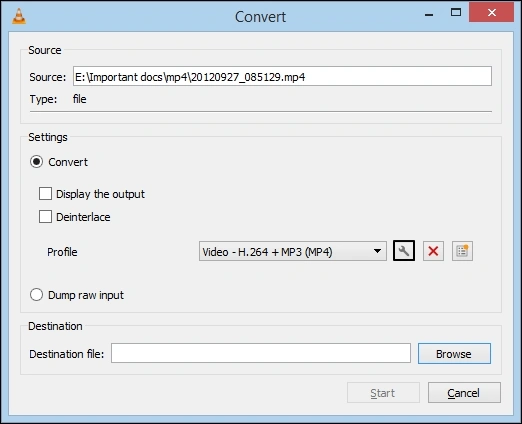The image size is (522, 424).
Task: Expand profile combo box arrow
Action: pyautogui.click(x=377, y=251)
